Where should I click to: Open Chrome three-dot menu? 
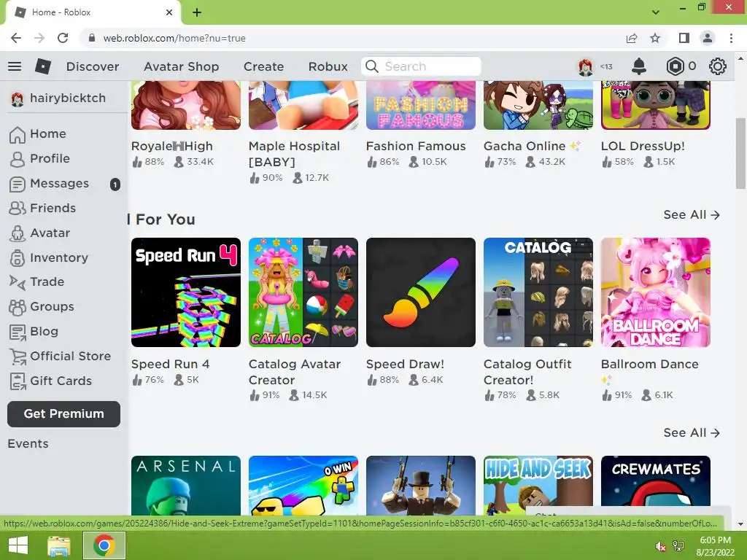(731, 38)
